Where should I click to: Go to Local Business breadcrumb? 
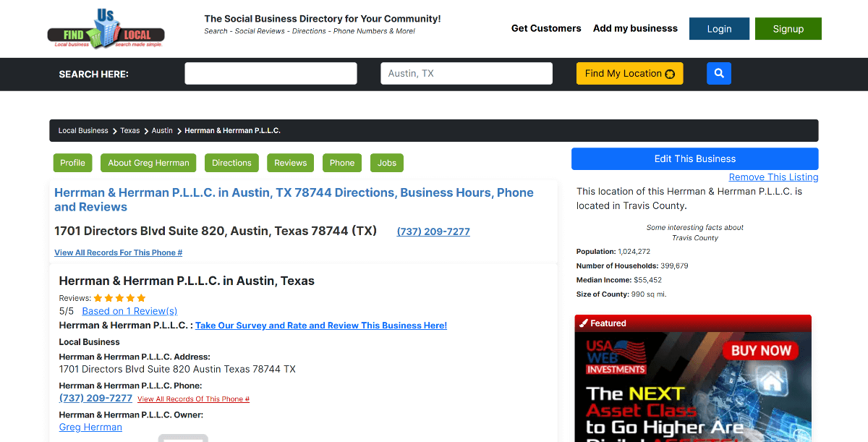[83, 131]
